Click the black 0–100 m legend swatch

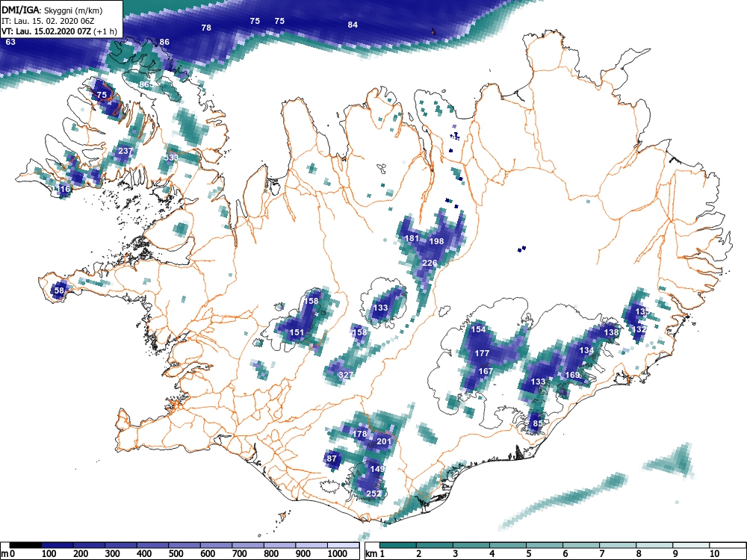25,545
